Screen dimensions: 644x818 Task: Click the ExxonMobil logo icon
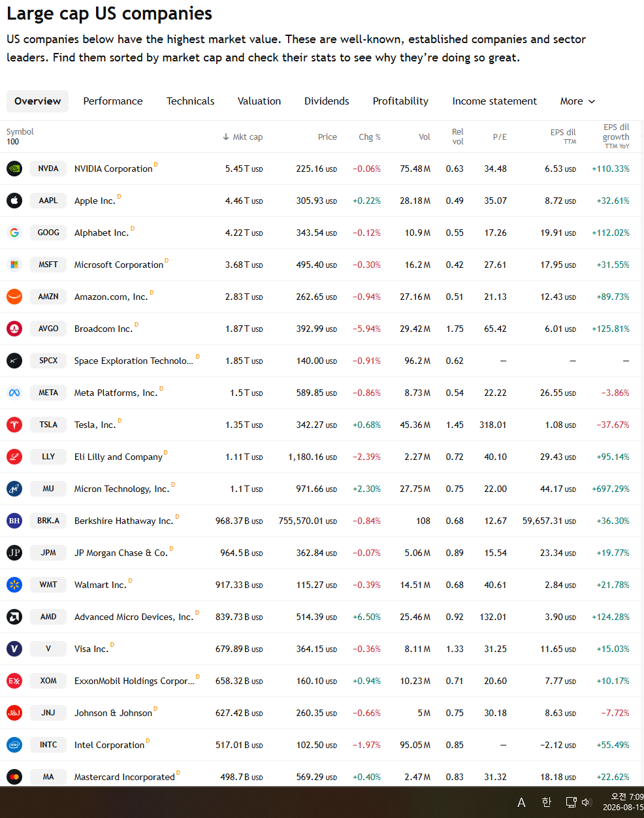(14, 681)
